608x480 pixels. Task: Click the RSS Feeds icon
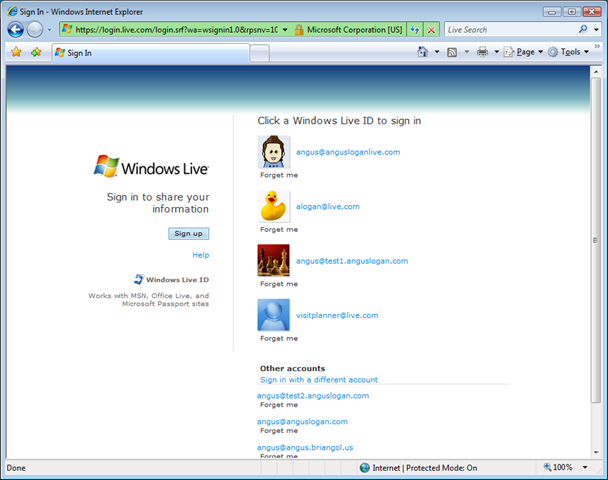[x=452, y=52]
